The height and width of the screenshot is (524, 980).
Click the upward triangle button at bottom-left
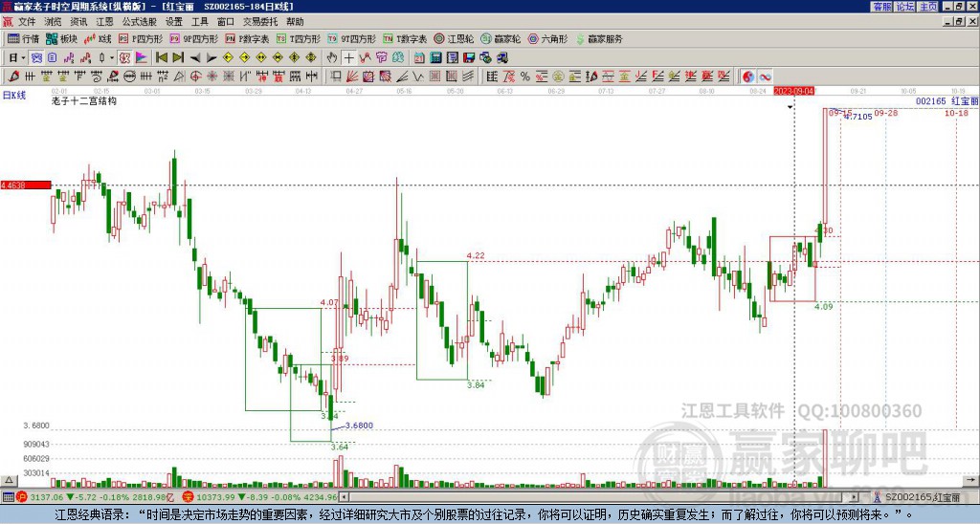point(9,481)
